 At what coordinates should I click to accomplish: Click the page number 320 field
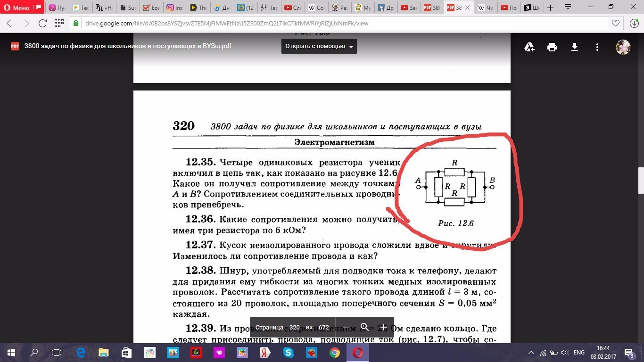tap(294, 327)
